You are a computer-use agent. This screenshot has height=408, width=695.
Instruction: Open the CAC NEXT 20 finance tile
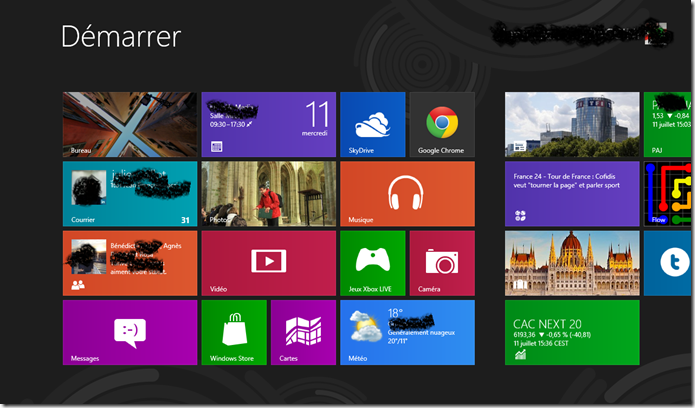[x=572, y=333]
